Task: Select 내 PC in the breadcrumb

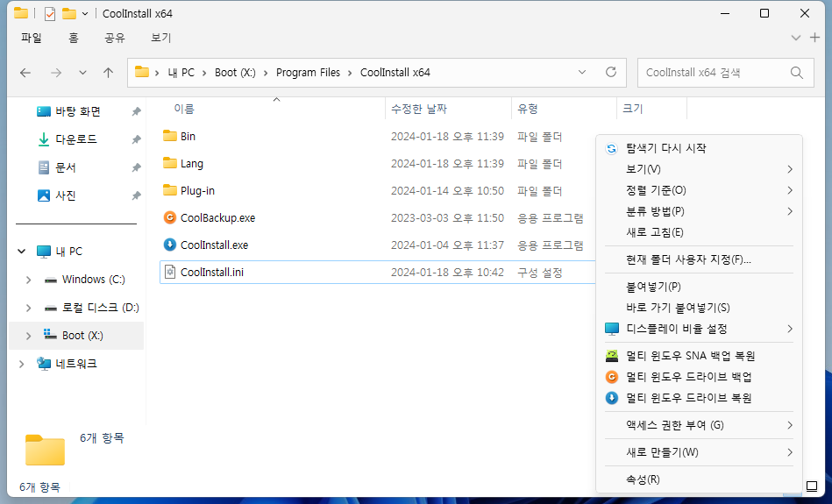Action: pyautogui.click(x=181, y=73)
